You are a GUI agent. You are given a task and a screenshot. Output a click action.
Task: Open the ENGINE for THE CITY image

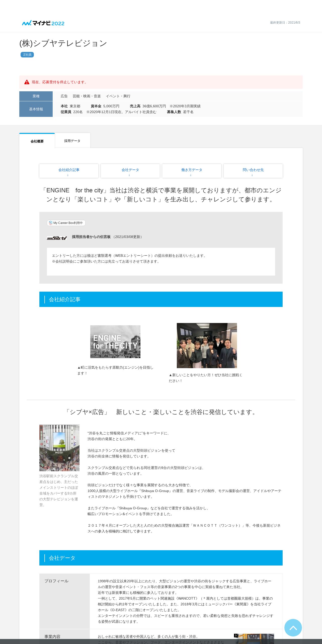pyautogui.click(x=115, y=342)
